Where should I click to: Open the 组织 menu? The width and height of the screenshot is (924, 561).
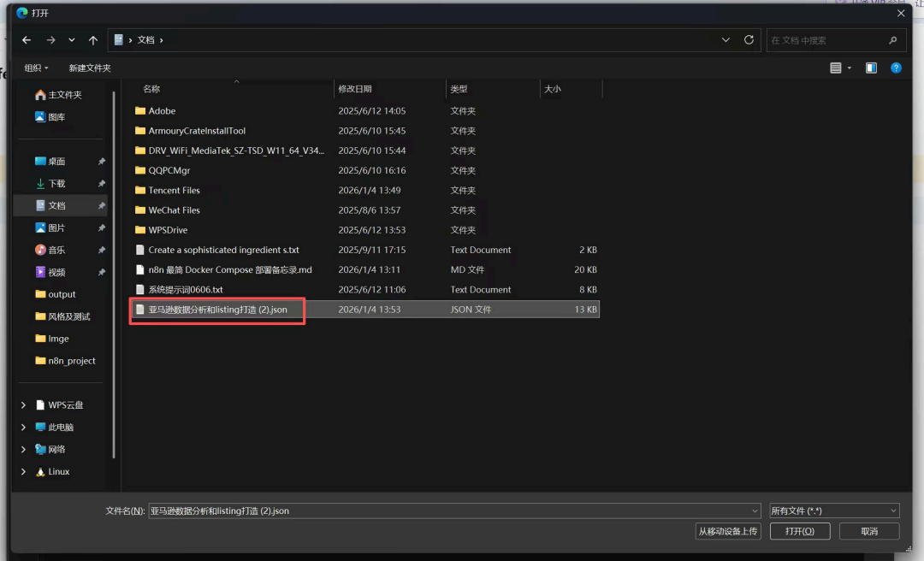click(x=36, y=68)
